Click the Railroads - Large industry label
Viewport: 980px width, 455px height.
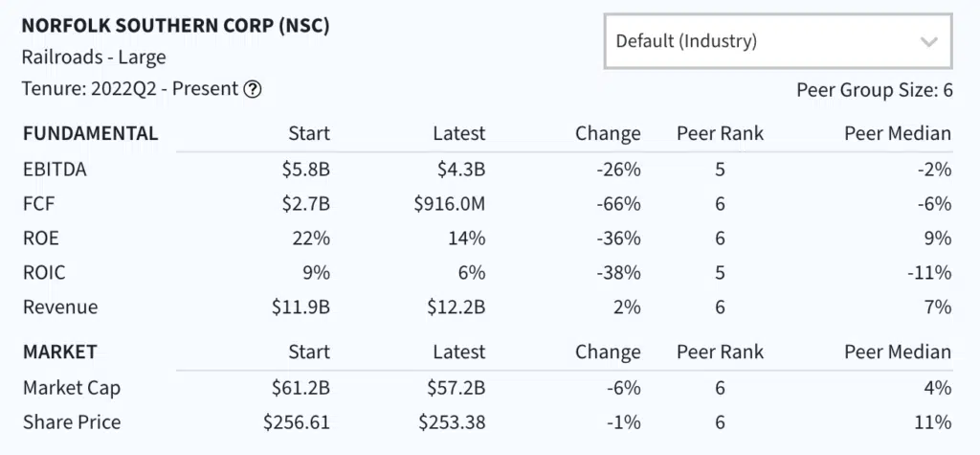(94, 57)
